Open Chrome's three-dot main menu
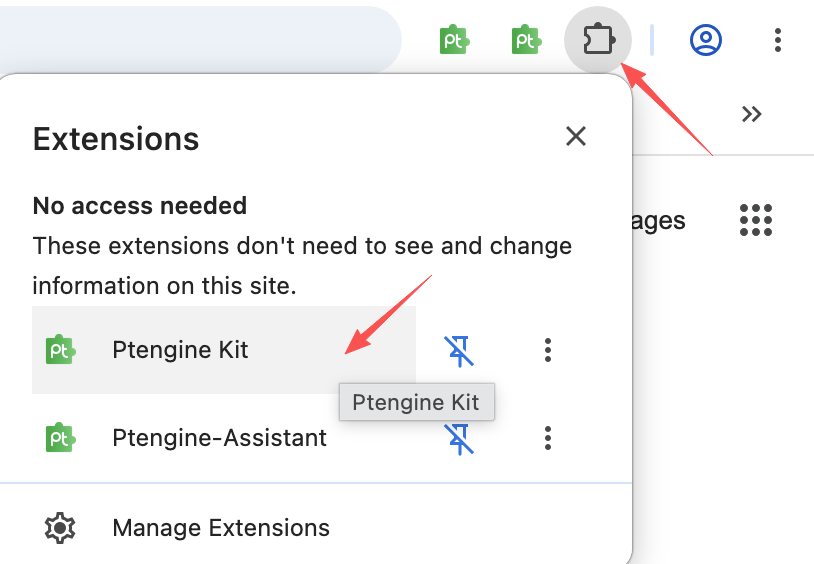The image size is (814, 564). tap(777, 40)
